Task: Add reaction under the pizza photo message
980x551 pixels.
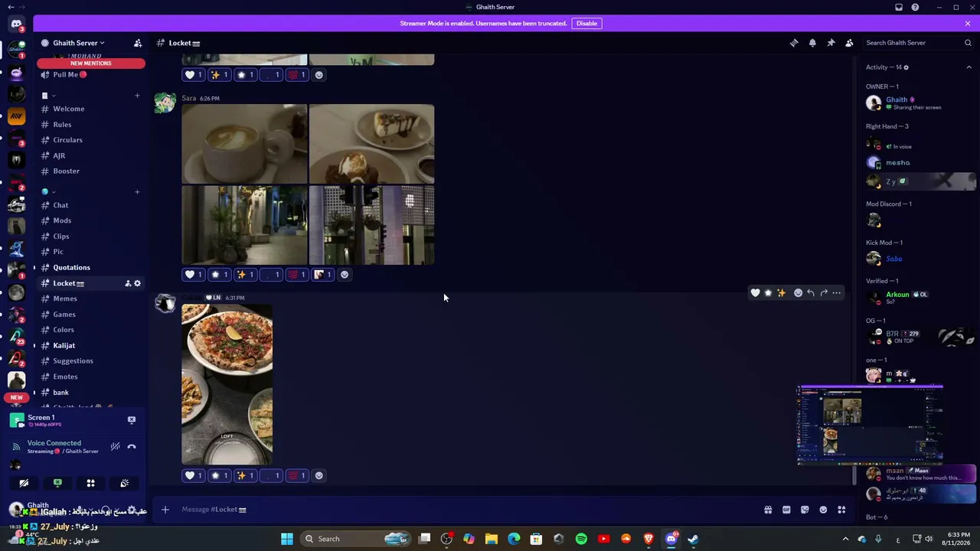Action: click(319, 475)
